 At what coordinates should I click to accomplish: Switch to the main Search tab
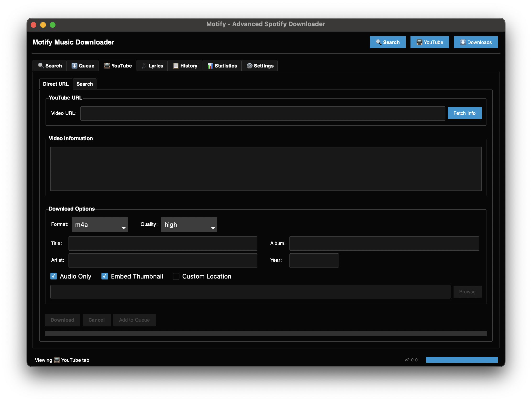(50, 66)
